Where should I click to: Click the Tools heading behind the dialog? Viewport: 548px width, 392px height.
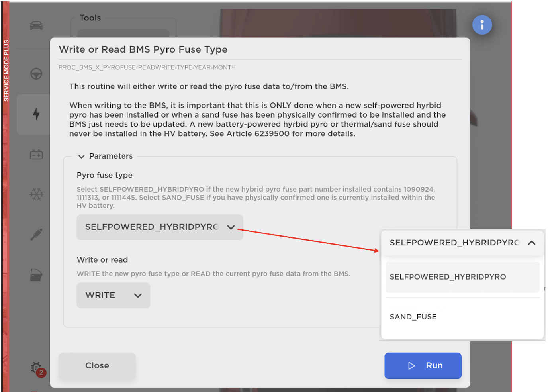(x=90, y=18)
